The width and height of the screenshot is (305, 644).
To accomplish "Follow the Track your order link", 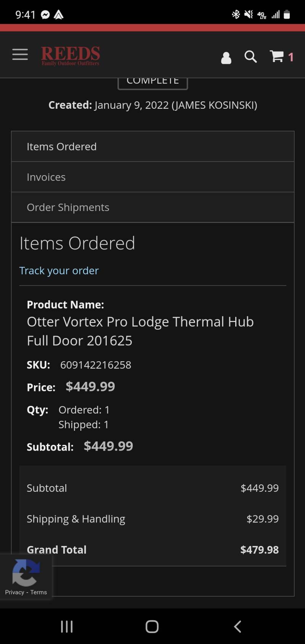I will click(x=59, y=270).
